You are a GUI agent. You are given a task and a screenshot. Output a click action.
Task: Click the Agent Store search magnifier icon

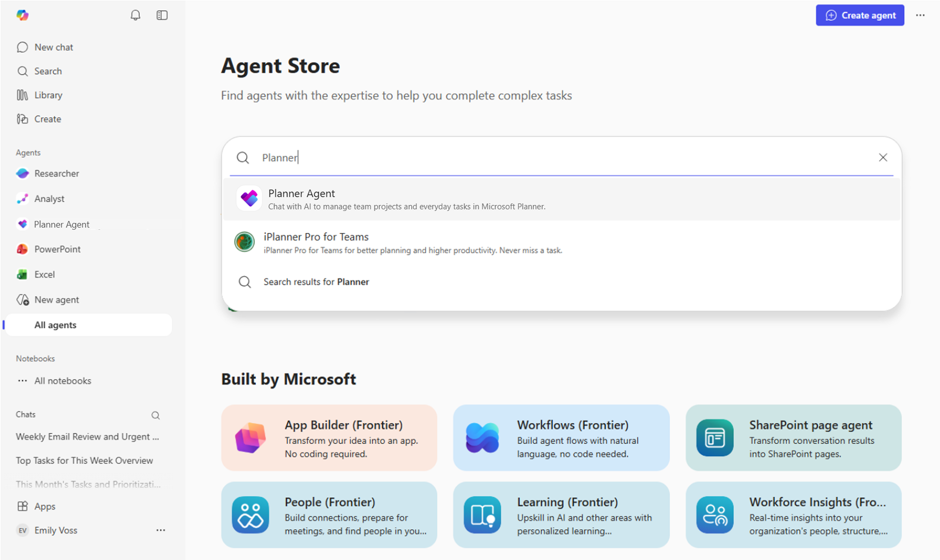[x=243, y=157]
